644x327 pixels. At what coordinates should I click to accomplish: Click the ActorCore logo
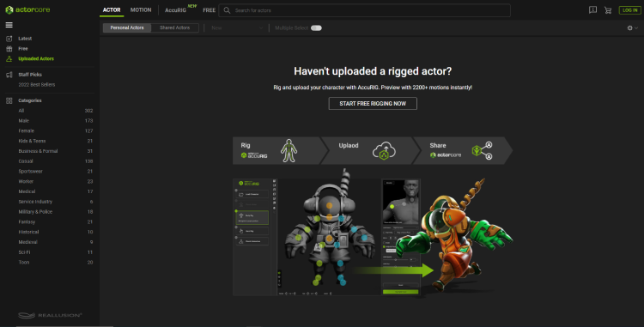click(27, 9)
